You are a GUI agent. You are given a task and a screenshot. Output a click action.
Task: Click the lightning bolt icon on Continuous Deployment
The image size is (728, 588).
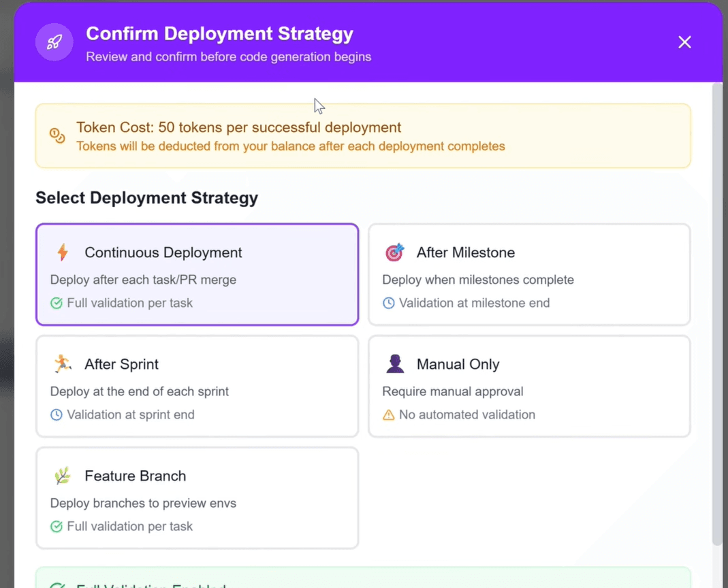click(x=63, y=252)
